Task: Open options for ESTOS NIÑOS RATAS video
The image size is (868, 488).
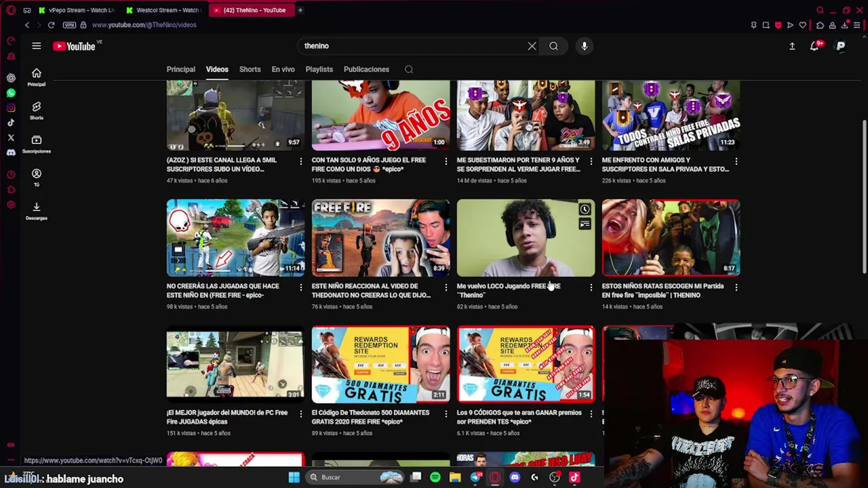Action: (736, 287)
